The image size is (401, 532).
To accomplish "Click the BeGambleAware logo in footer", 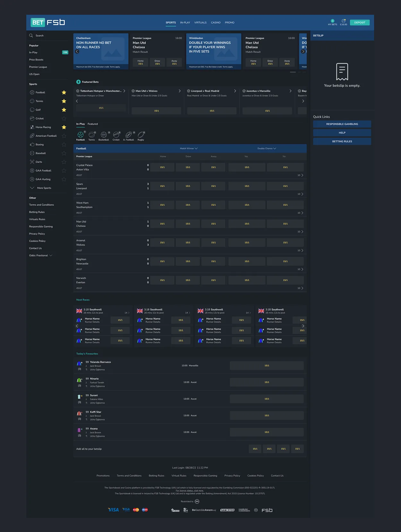I will pos(204,510).
